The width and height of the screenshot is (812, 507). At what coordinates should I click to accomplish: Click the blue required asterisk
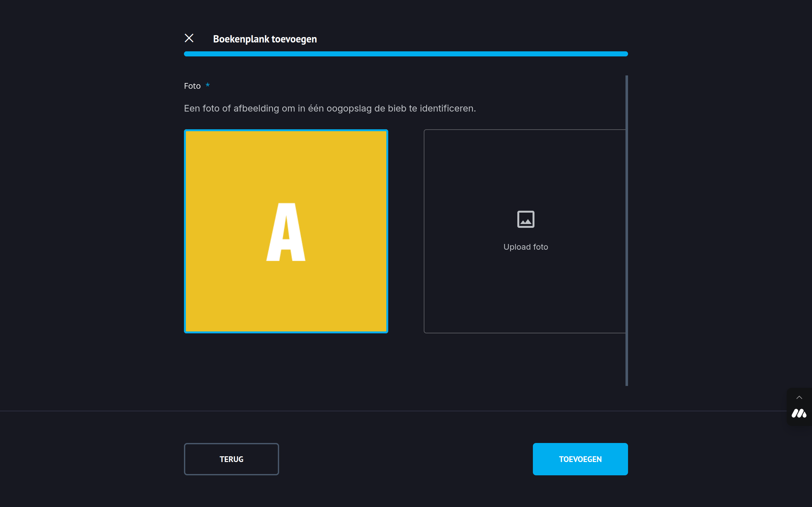coord(208,85)
